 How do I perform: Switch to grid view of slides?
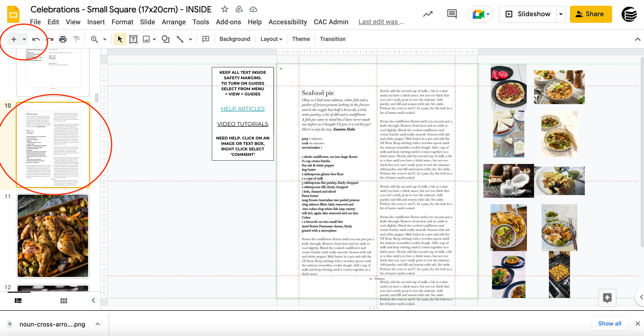[64, 301]
